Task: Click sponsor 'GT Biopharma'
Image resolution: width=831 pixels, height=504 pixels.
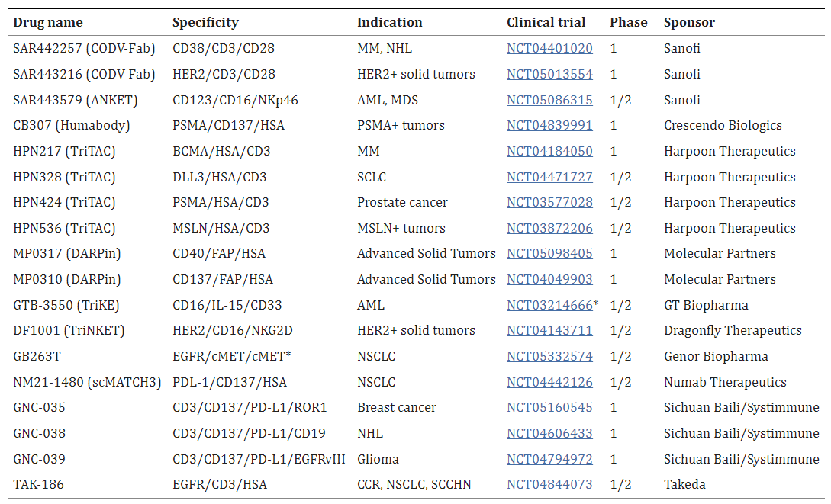Action: pos(706,306)
